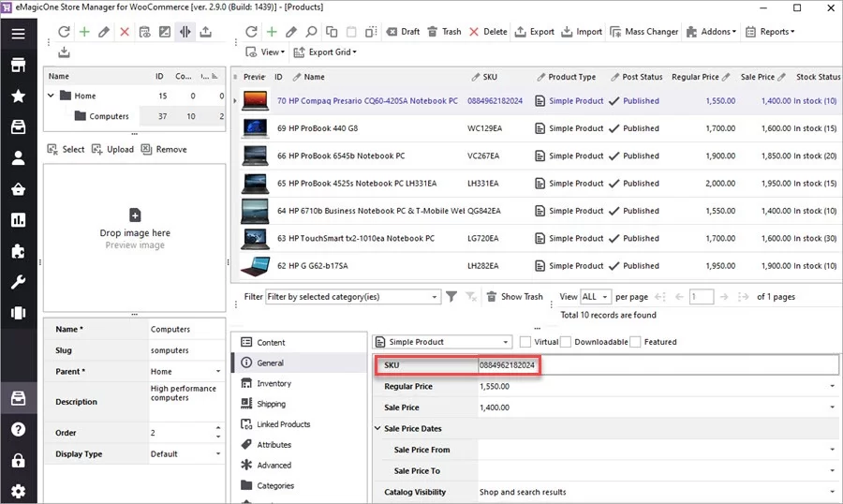The height and width of the screenshot is (504, 843).
Task: Click the Show Trash button
Action: pyautogui.click(x=514, y=297)
